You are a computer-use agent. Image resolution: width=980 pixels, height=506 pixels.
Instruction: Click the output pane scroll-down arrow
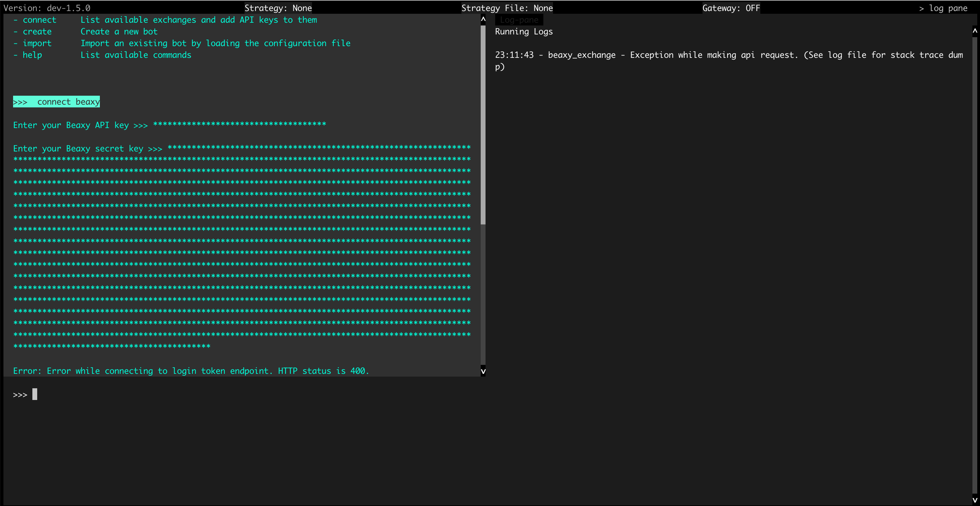click(x=483, y=371)
